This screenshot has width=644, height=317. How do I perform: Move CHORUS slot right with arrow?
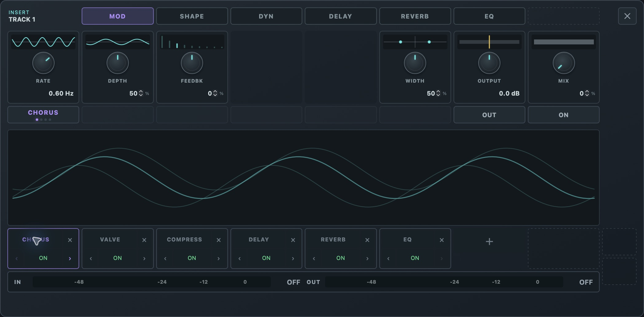[x=70, y=258]
